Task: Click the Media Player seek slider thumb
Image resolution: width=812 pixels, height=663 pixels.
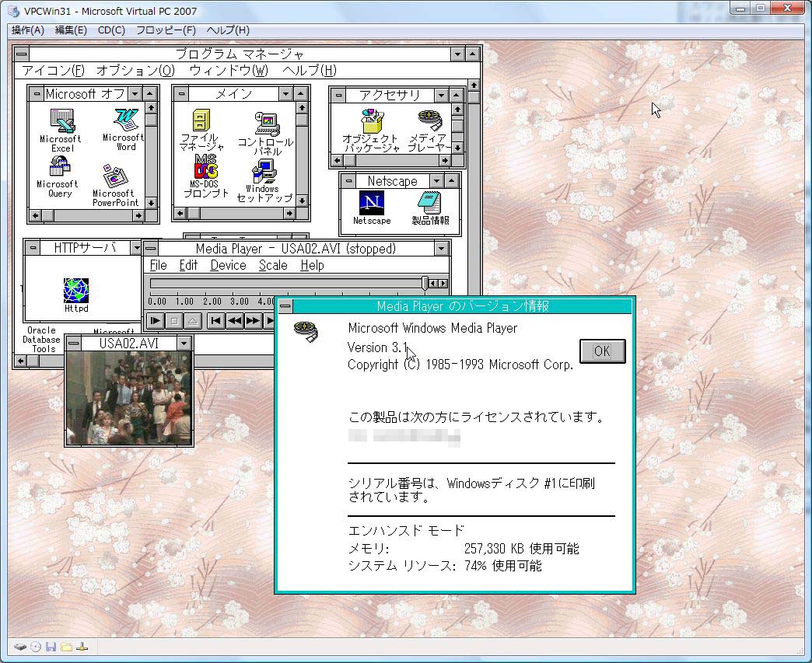Action: [425, 283]
